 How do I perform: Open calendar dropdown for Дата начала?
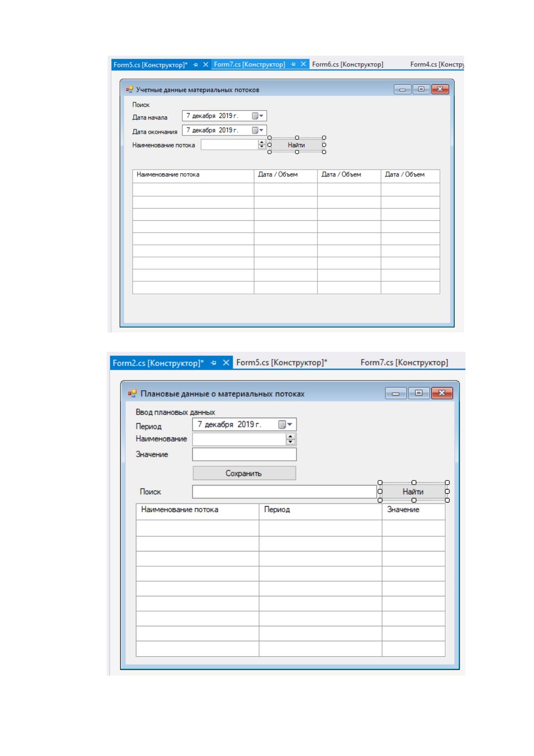[x=258, y=116]
